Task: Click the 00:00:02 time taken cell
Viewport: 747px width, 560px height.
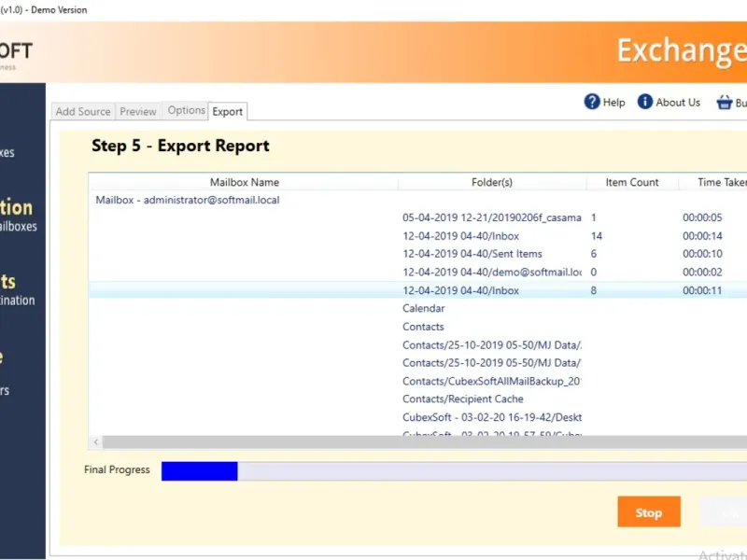Action: click(x=702, y=272)
